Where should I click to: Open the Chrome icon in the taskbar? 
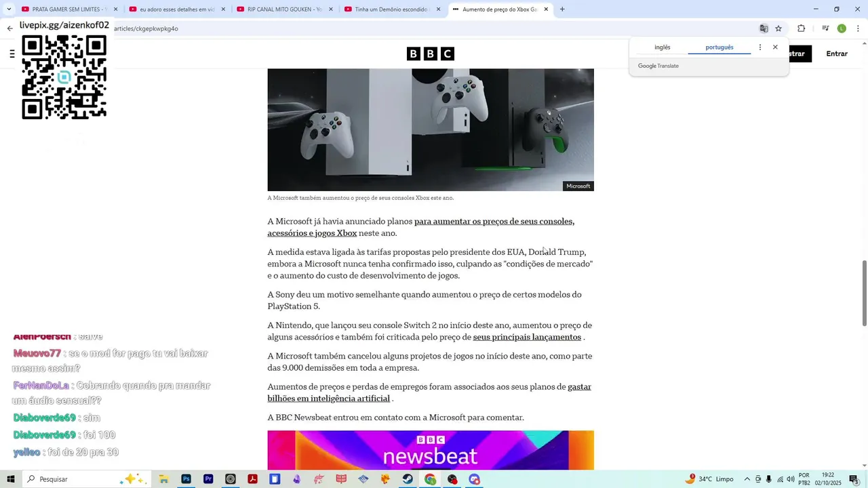(430, 479)
